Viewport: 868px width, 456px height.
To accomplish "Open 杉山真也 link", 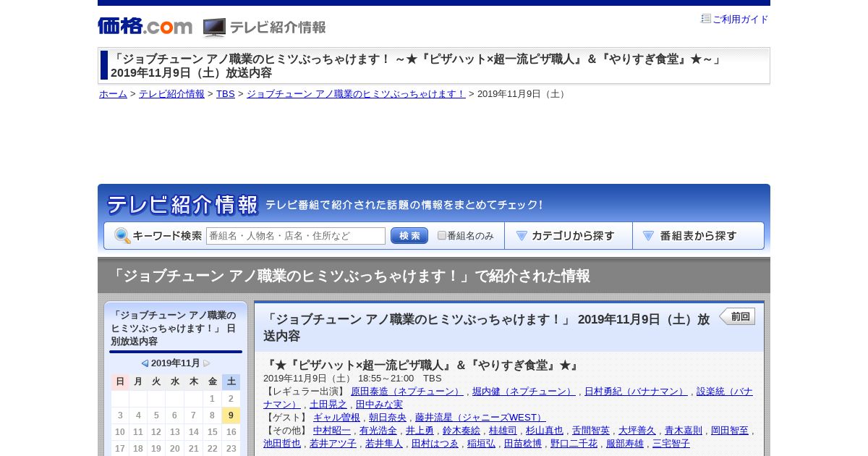I will pyautogui.click(x=545, y=431).
